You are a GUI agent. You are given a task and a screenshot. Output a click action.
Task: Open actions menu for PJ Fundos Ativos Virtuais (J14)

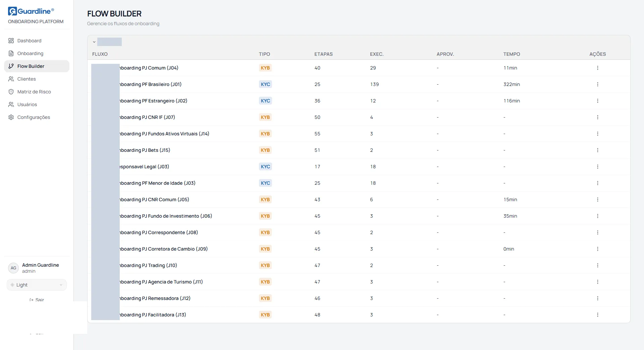[597, 134]
